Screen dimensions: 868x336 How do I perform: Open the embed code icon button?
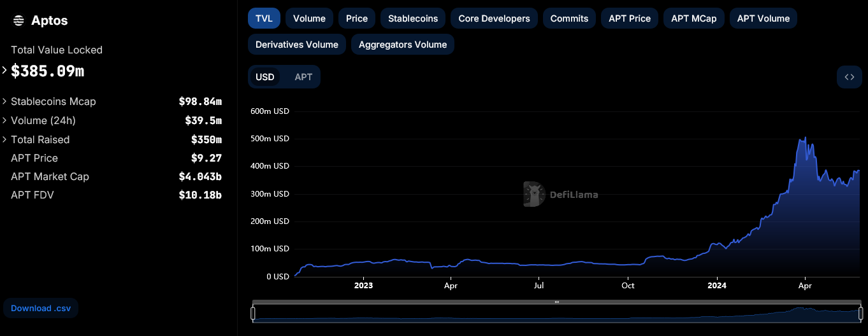coord(850,77)
